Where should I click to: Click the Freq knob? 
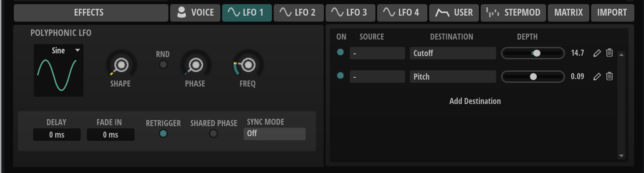tap(248, 65)
